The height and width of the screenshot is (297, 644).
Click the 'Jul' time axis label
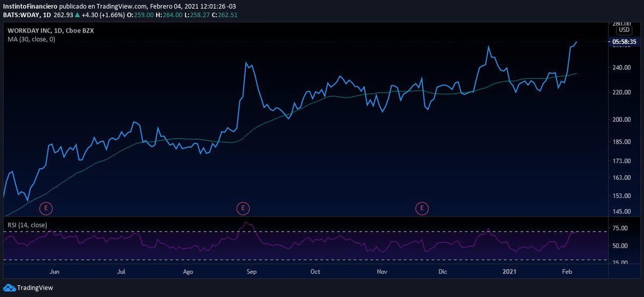pyautogui.click(x=121, y=272)
